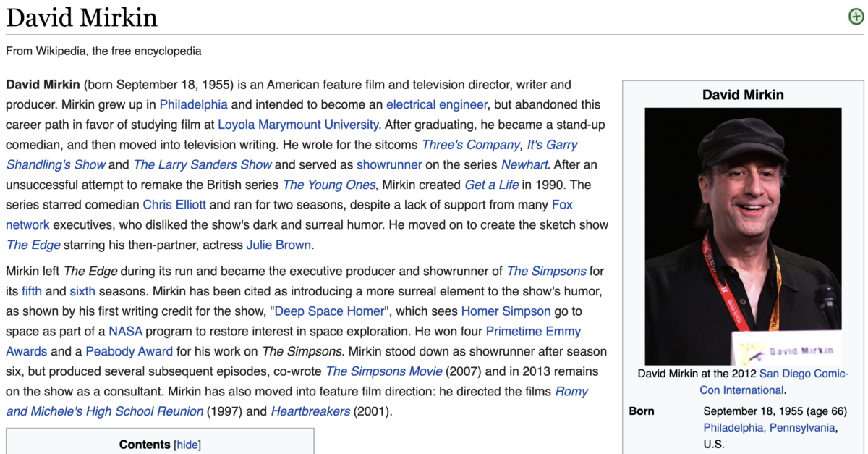Open the Three's Company article link
Screen dimensions: 868x454
click(471, 145)
